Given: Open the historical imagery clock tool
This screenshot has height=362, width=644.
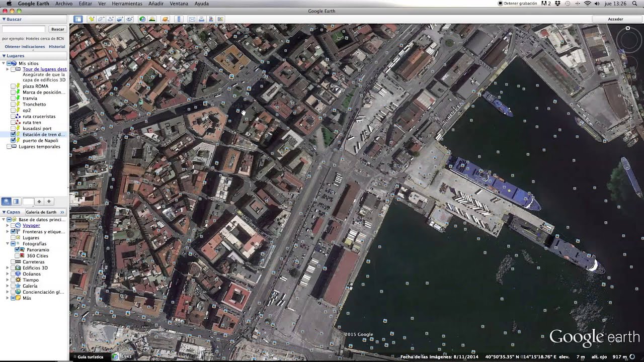Looking at the screenshot, I should tap(142, 19).
